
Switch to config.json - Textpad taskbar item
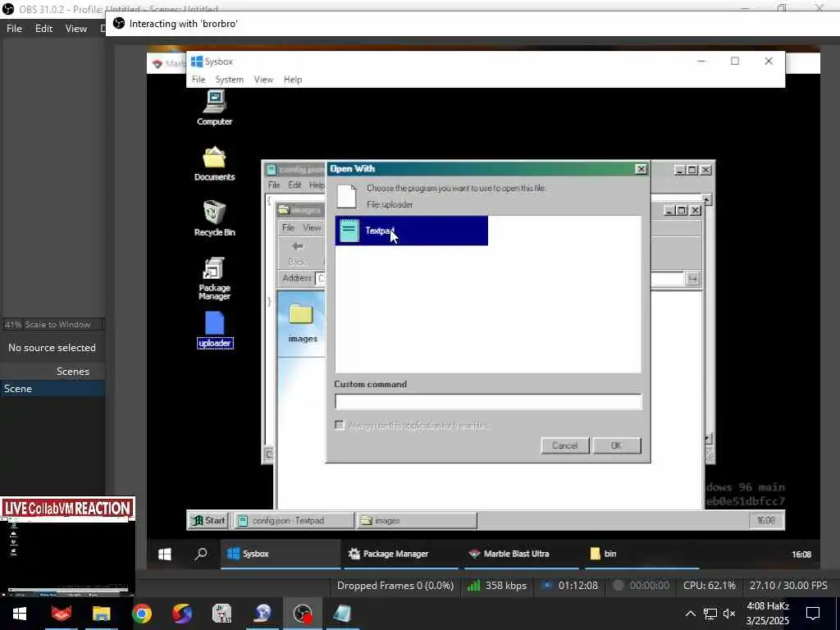pyautogui.click(x=294, y=520)
